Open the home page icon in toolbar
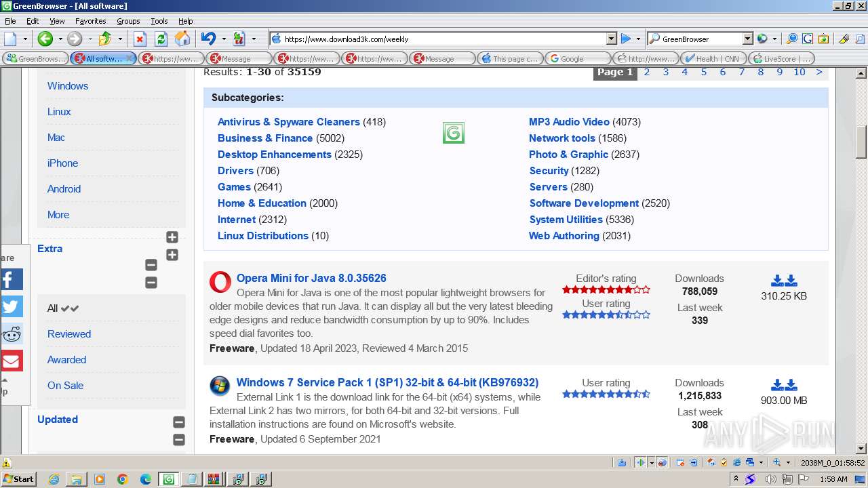This screenshot has height=488, width=868. 182,39
